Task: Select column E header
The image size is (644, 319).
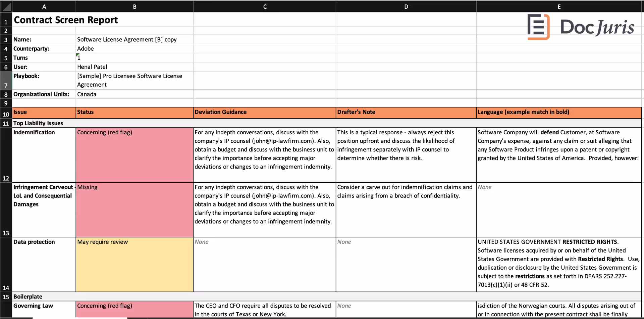Action: (x=559, y=6)
